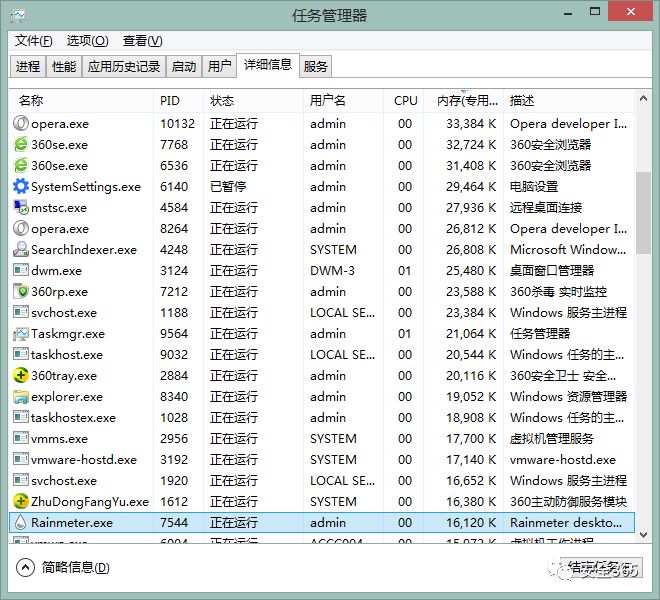Click the 桌面窗口管理器 description

pos(552,270)
